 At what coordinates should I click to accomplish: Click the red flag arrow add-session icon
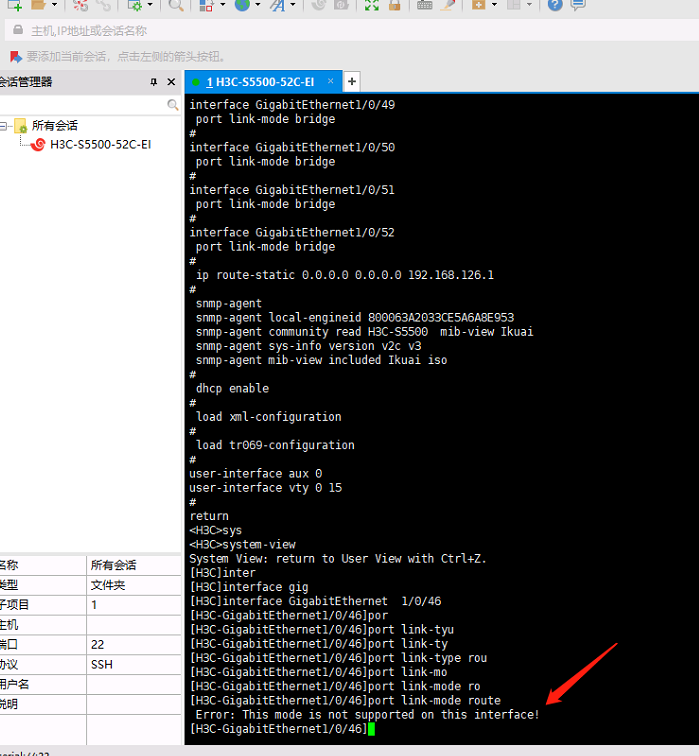[16, 56]
